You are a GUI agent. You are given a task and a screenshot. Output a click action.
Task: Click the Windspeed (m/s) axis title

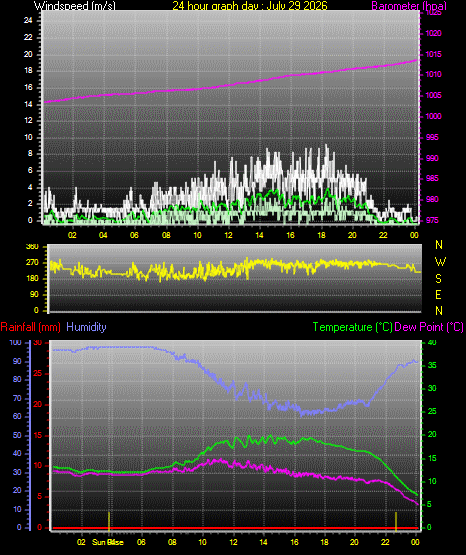pyautogui.click(x=75, y=5)
